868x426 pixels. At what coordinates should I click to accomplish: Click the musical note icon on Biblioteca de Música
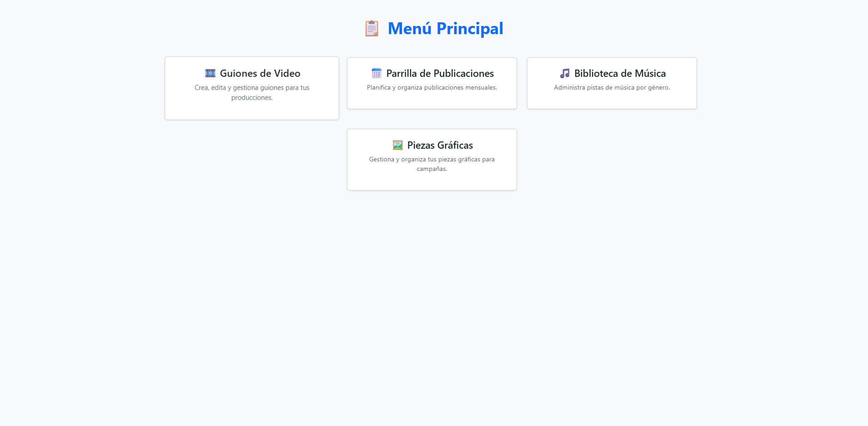pos(564,73)
